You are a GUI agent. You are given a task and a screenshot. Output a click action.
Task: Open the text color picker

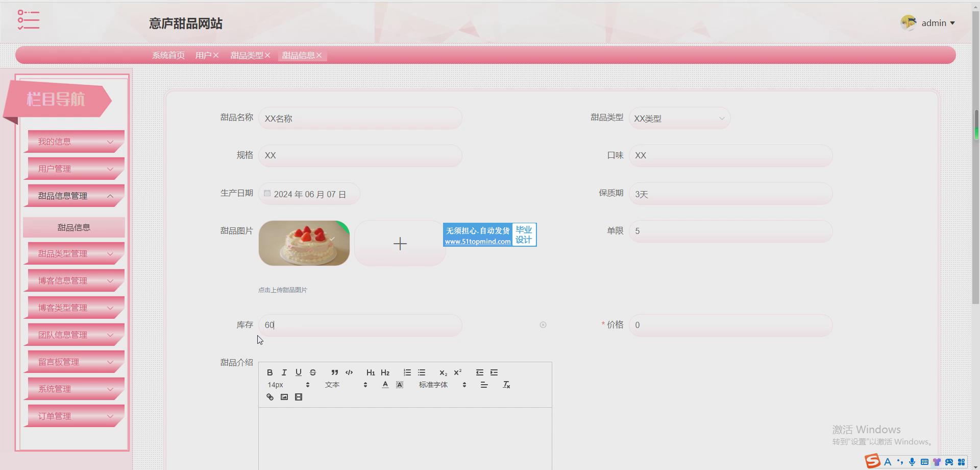pos(385,385)
